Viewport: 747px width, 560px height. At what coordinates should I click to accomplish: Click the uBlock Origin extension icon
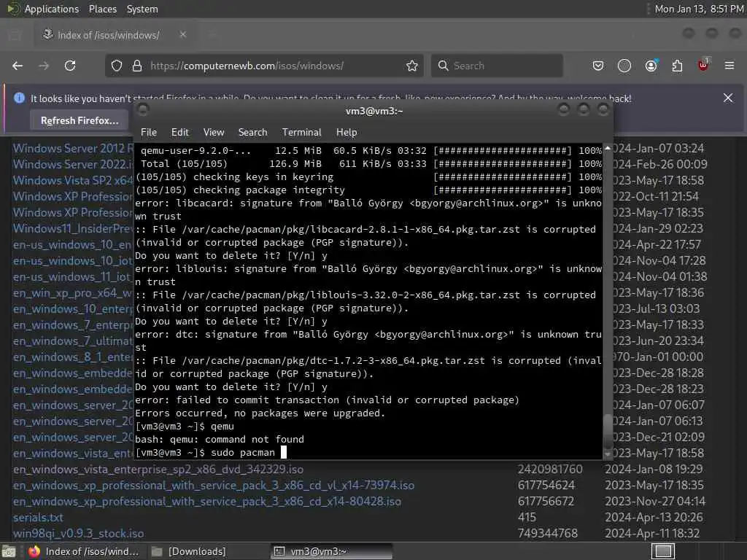click(x=703, y=65)
